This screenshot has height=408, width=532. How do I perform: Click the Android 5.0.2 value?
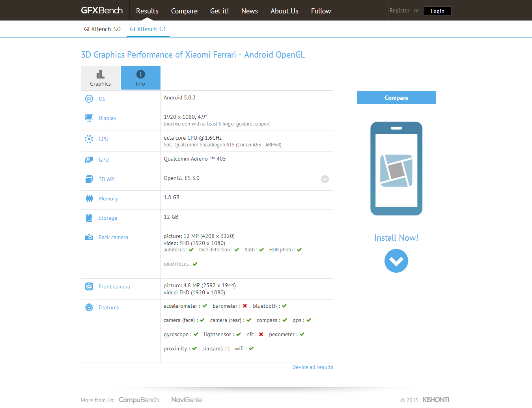(179, 97)
